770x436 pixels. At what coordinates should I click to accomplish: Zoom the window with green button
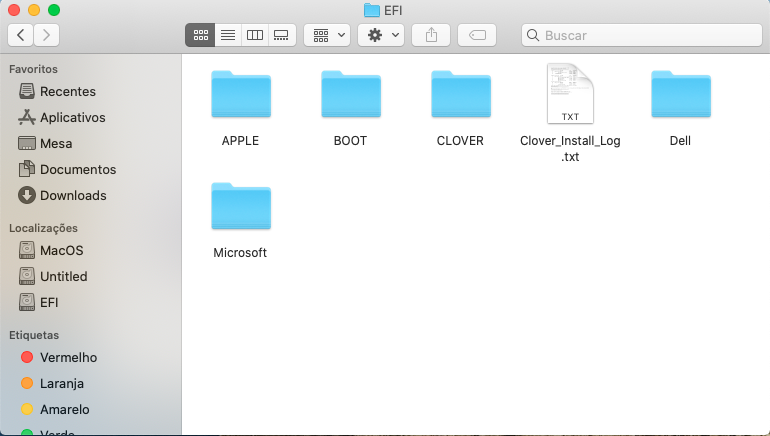pos(54,10)
